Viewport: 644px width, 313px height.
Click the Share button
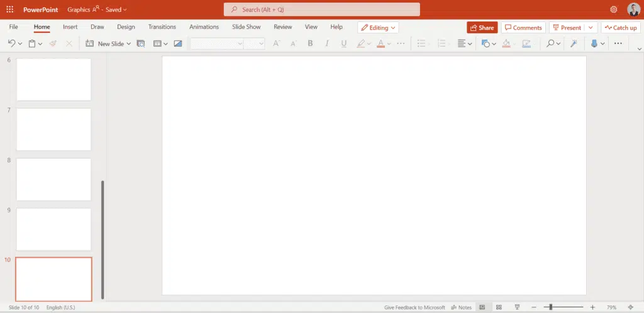(482, 28)
